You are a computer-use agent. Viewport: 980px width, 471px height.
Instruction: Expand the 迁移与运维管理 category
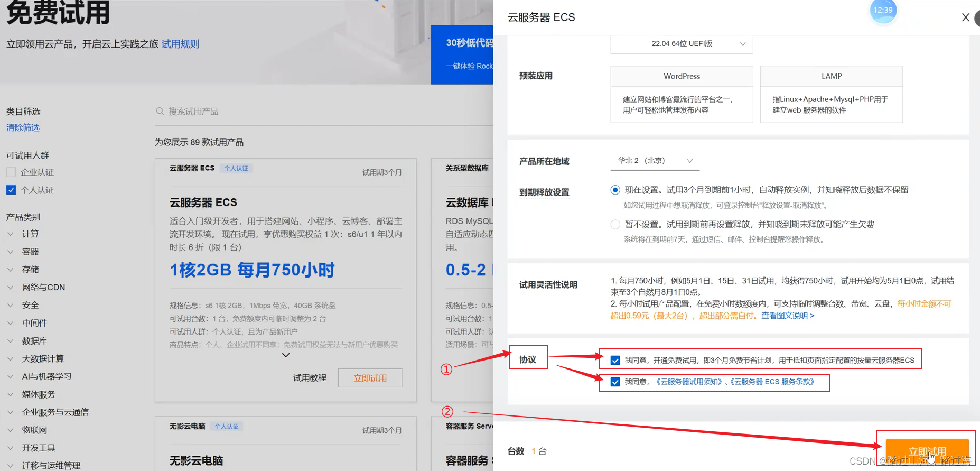click(11, 466)
